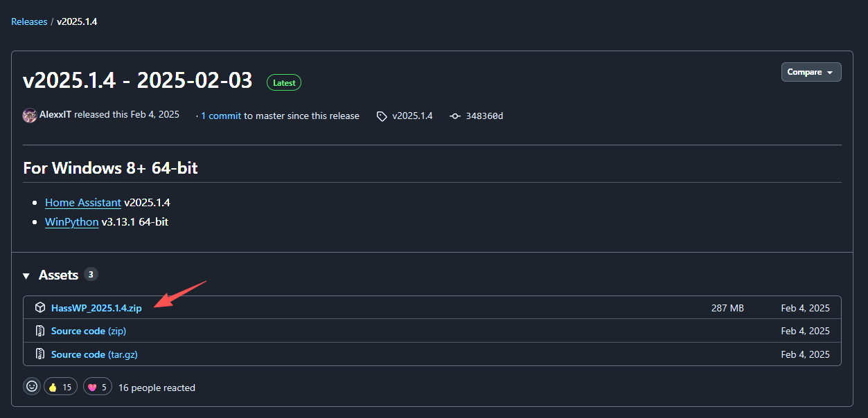Click the 348360d commit hash

(x=484, y=116)
